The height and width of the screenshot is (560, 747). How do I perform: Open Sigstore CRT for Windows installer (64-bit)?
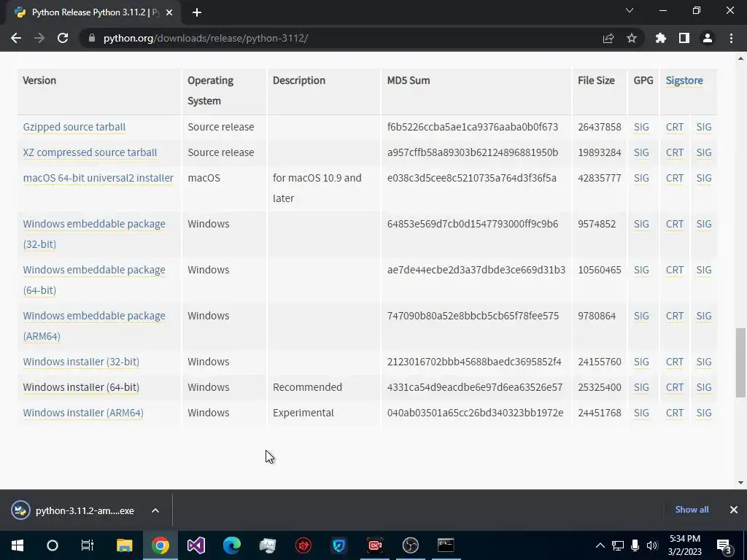pos(675,387)
